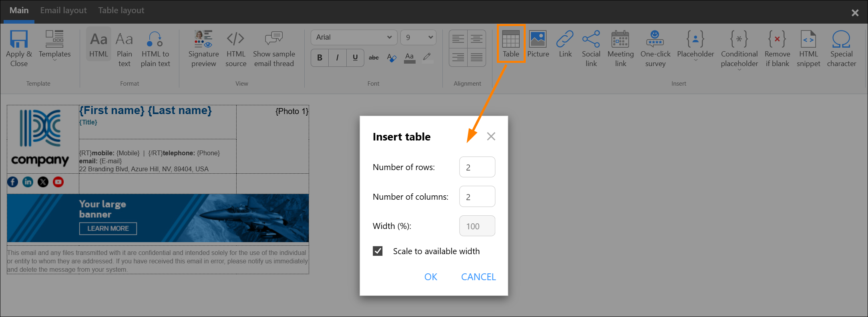Insert a Special character
This screenshot has height=317, width=868.
841,48
